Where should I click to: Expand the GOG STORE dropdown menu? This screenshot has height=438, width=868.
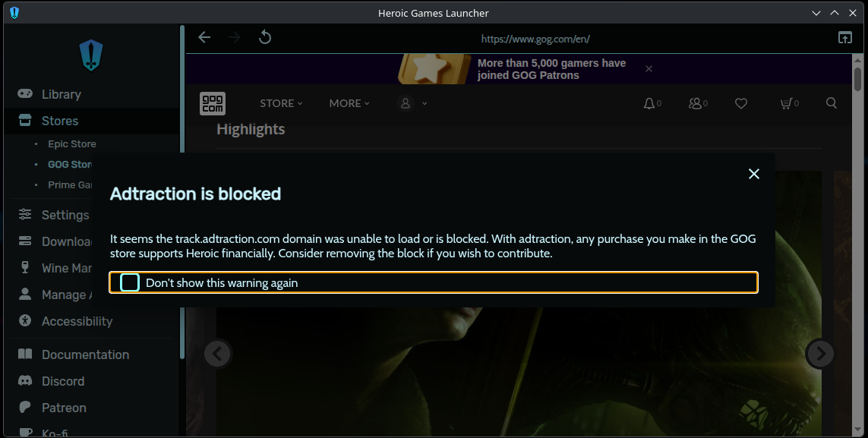point(281,103)
